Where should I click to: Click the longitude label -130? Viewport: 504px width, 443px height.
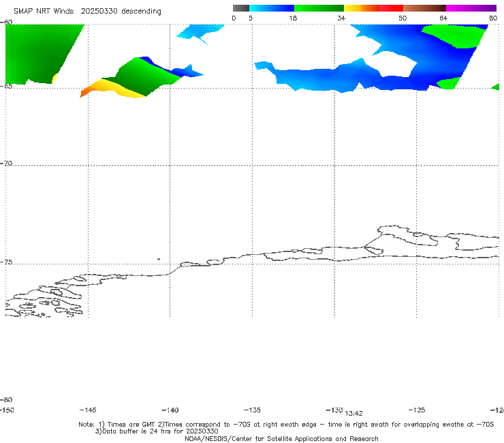coord(334,410)
